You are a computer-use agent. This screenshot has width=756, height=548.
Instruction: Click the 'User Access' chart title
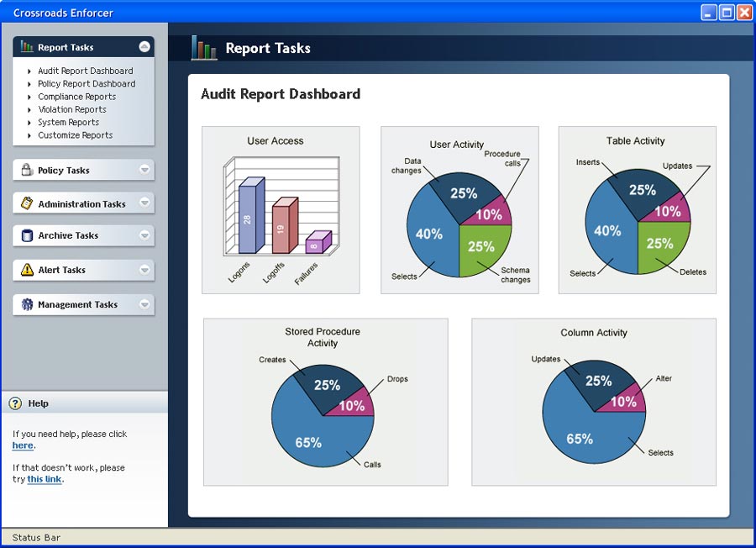pyautogui.click(x=276, y=141)
